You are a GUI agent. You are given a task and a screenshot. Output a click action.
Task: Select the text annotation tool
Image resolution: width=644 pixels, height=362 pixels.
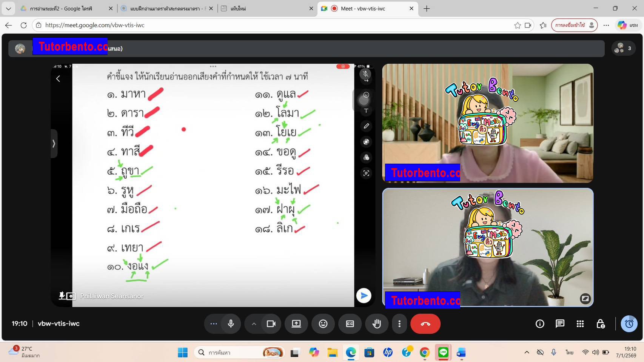(365, 111)
